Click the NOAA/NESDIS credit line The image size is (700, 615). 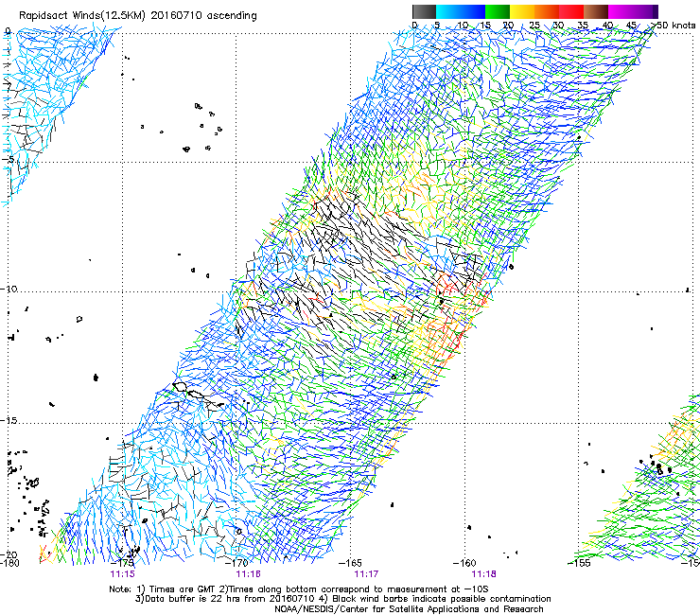[409, 609]
